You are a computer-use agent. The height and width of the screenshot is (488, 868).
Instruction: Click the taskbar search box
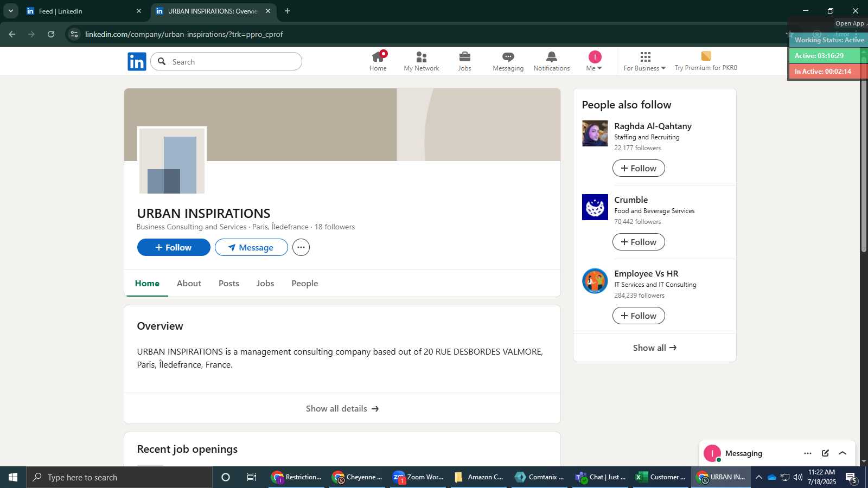[x=119, y=477]
